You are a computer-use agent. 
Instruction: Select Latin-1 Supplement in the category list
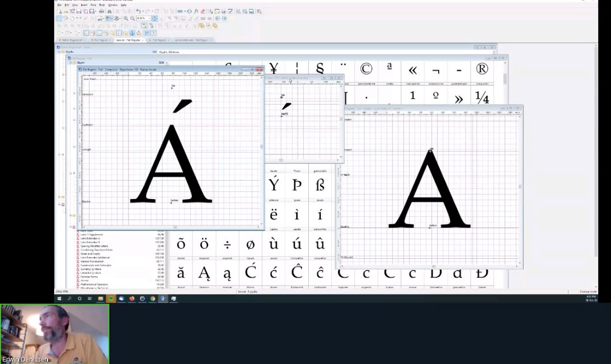92,234
